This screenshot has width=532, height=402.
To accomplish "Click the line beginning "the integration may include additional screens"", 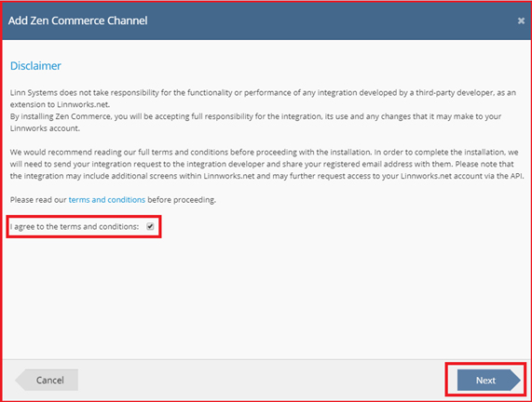I will [267, 176].
